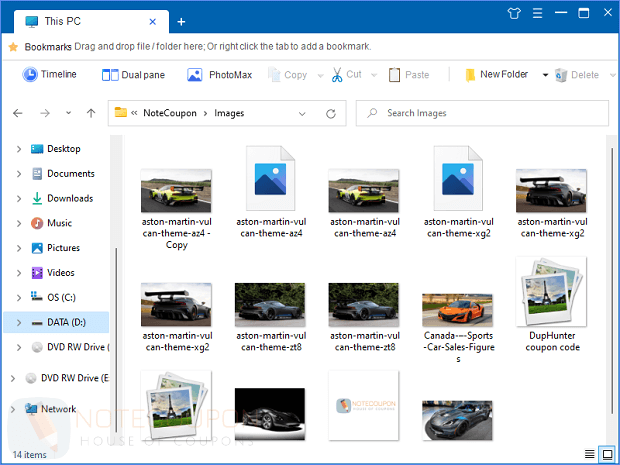
Task: Expand the DATA (D:) tree node
Action: click(19, 323)
